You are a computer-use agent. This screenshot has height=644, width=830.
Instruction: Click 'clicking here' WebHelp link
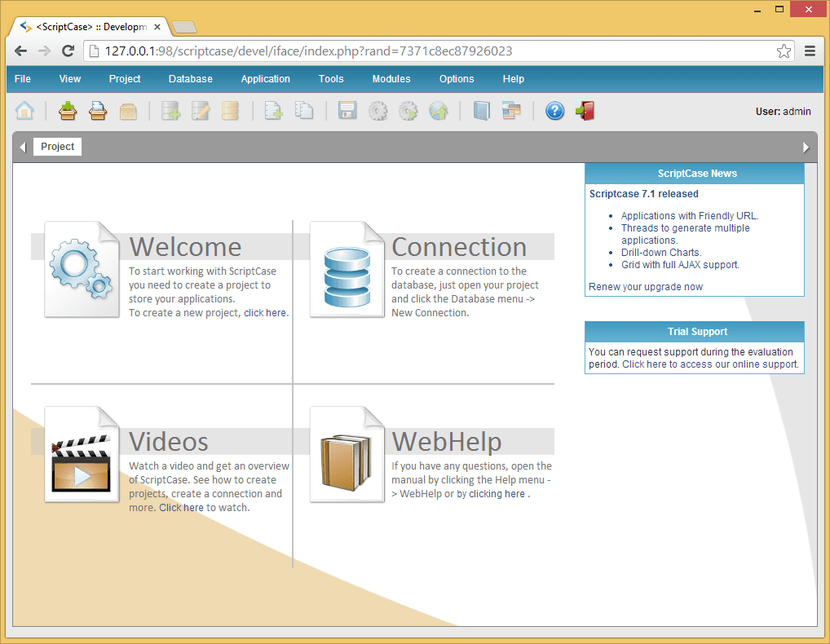click(x=497, y=494)
